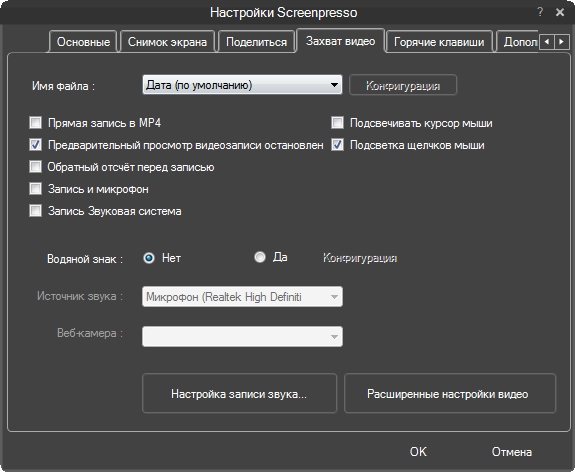575x472 pixels.
Task: Open the Имя файла dropdown
Action: click(x=242, y=85)
